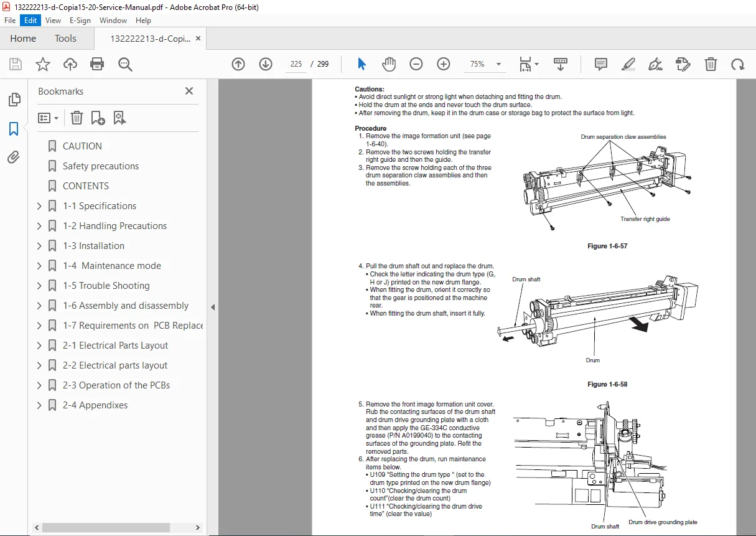Viewport: 756px width, 536px height.
Task: Add a new bookmark
Action: tap(98, 118)
